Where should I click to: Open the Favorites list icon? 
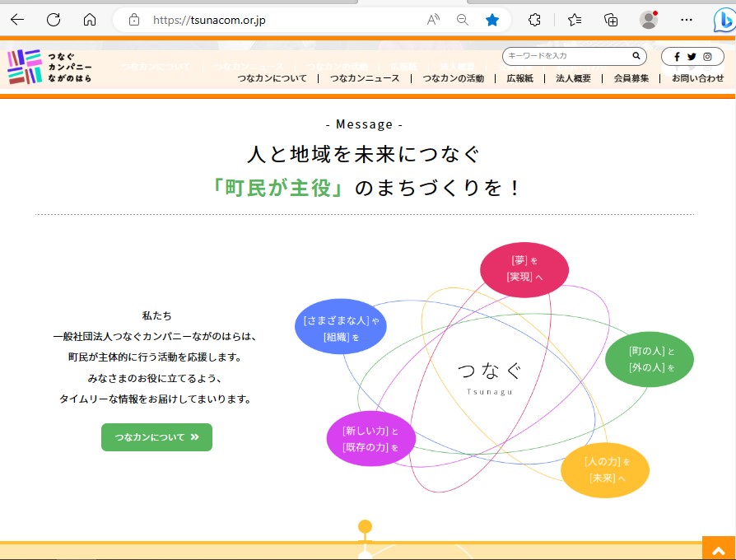[x=575, y=20]
